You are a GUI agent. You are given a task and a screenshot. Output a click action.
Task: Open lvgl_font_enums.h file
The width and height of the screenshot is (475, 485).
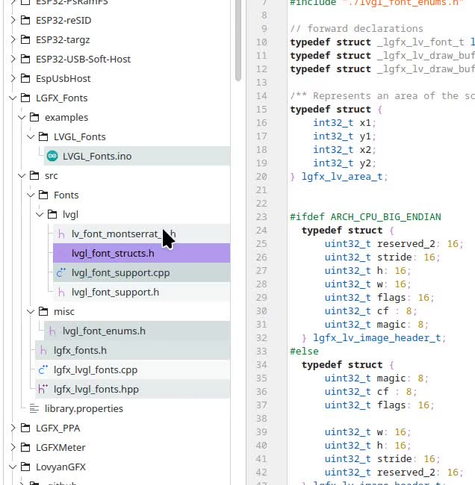pyautogui.click(x=137, y=331)
